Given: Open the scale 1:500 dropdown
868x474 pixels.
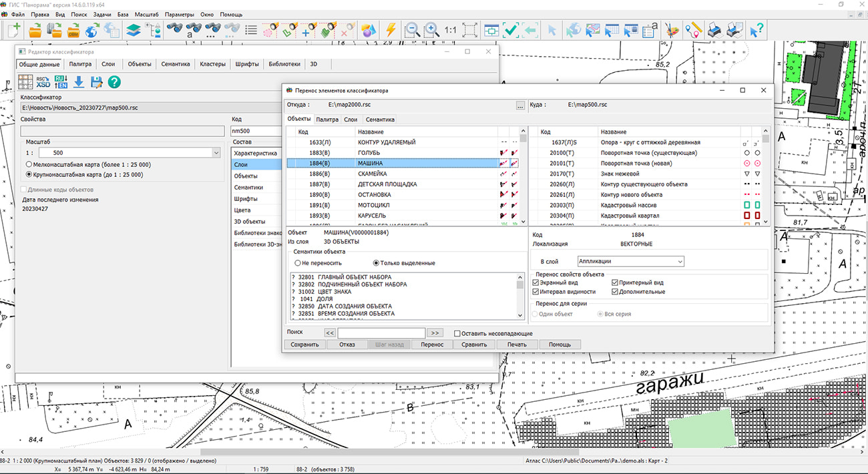Looking at the screenshot, I should tap(216, 153).
